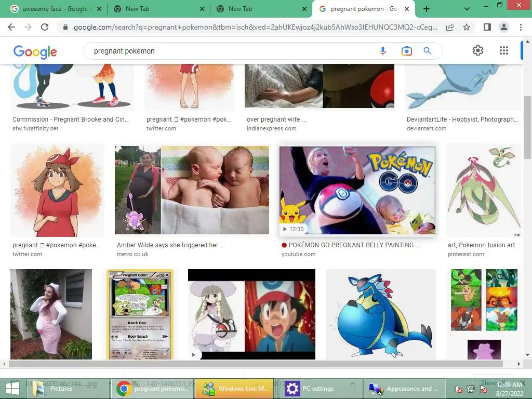Go back to the previous page
The width and height of the screenshot is (532, 399).
tap(11, 27)
